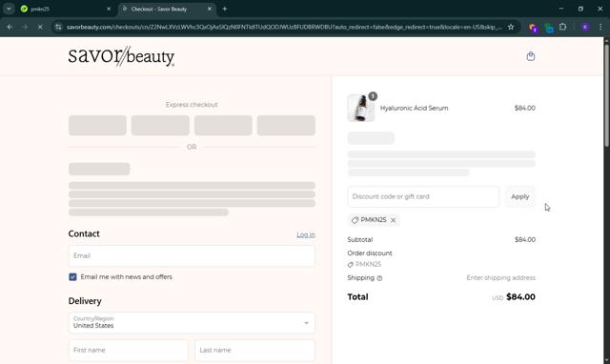
Task: Click the Log in link
Action: [x=306, y=234]
